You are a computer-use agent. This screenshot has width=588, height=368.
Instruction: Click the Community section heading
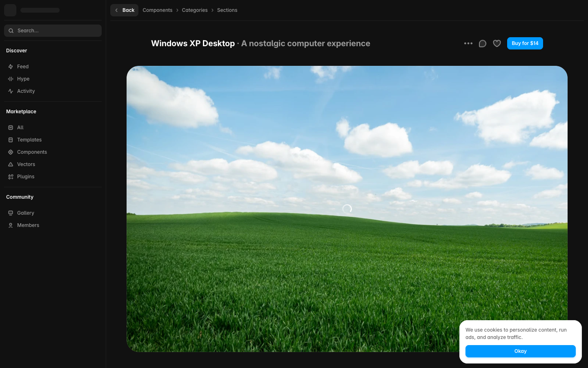click(x=20, y=197)
